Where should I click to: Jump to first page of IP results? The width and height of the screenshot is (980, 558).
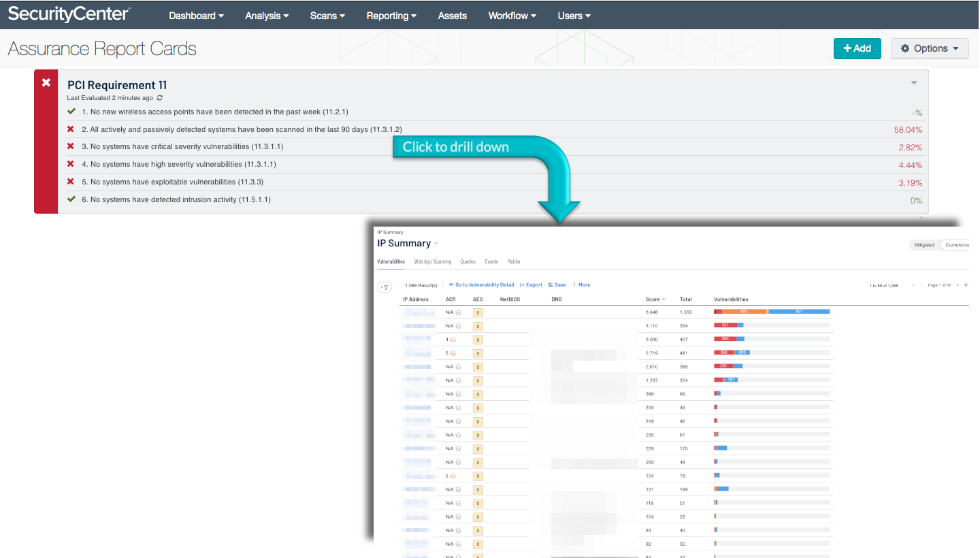click(913, 285)
